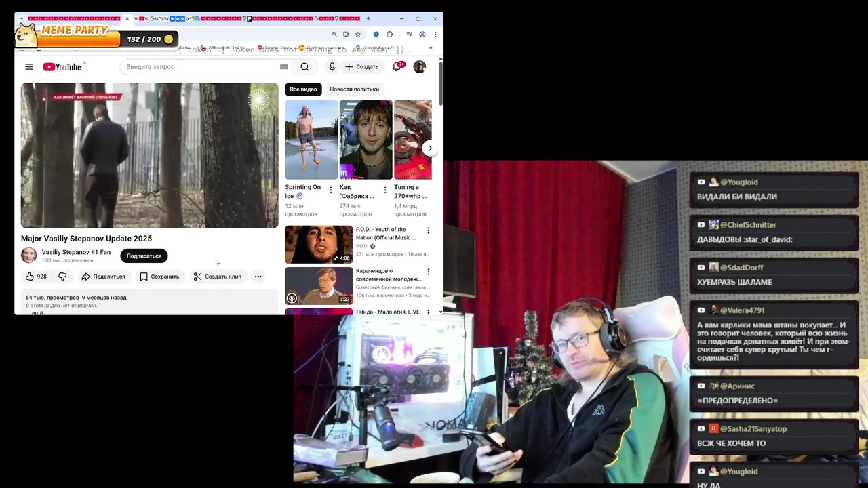
Task: Start voice search with the microphone icon
Action: pyautogui.click(x=332, y=67)
